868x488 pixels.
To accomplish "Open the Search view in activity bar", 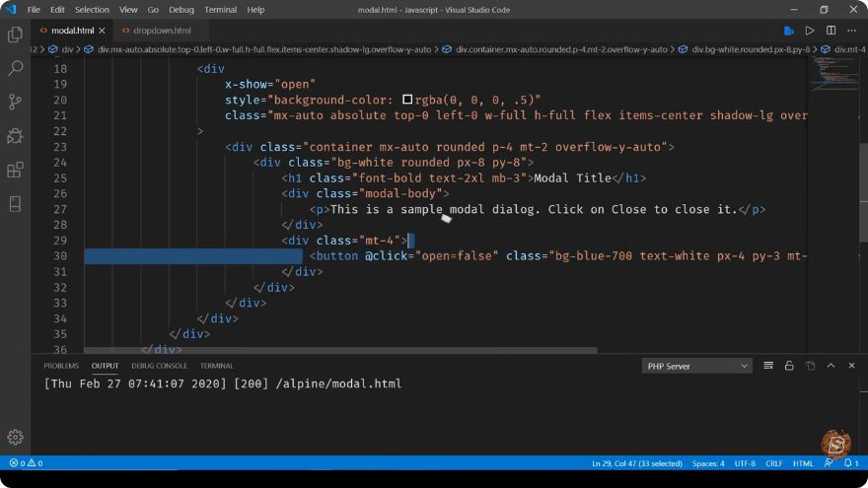I will 15,68.
